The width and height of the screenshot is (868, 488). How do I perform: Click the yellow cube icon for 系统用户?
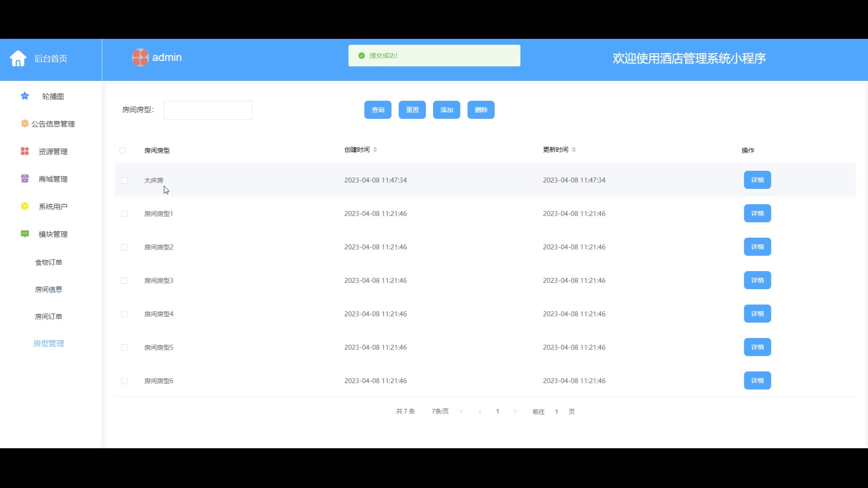[x=25, y=206]
